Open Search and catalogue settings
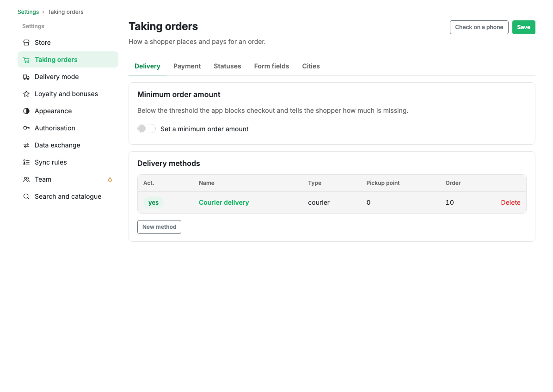553x392 pixels. [x=68, y=197]
